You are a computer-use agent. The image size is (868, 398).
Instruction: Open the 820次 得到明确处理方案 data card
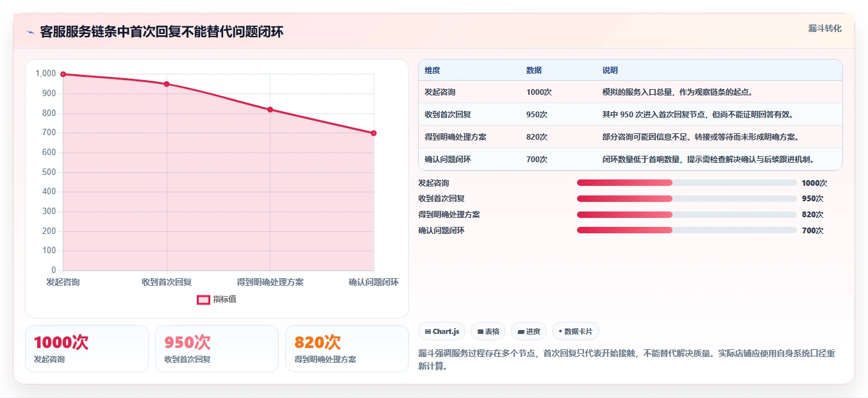[347, 349]
